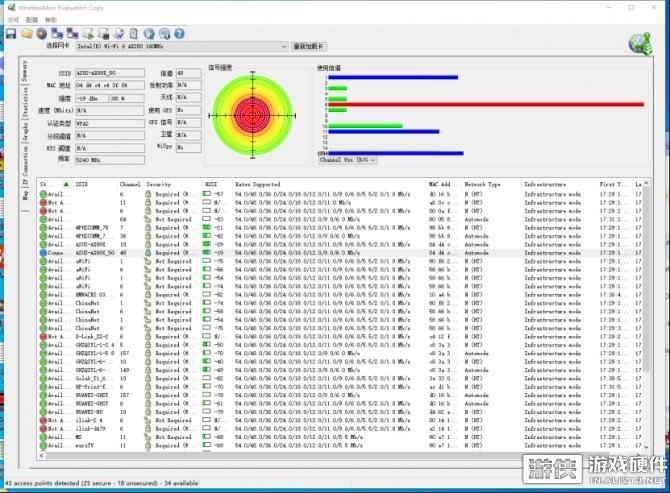Click the Channel column header

pos(130,185)
